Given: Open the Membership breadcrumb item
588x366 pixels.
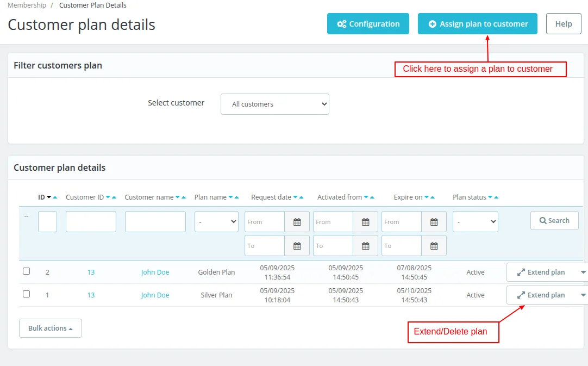Looking at the screenshot, I should pos(27,5).
